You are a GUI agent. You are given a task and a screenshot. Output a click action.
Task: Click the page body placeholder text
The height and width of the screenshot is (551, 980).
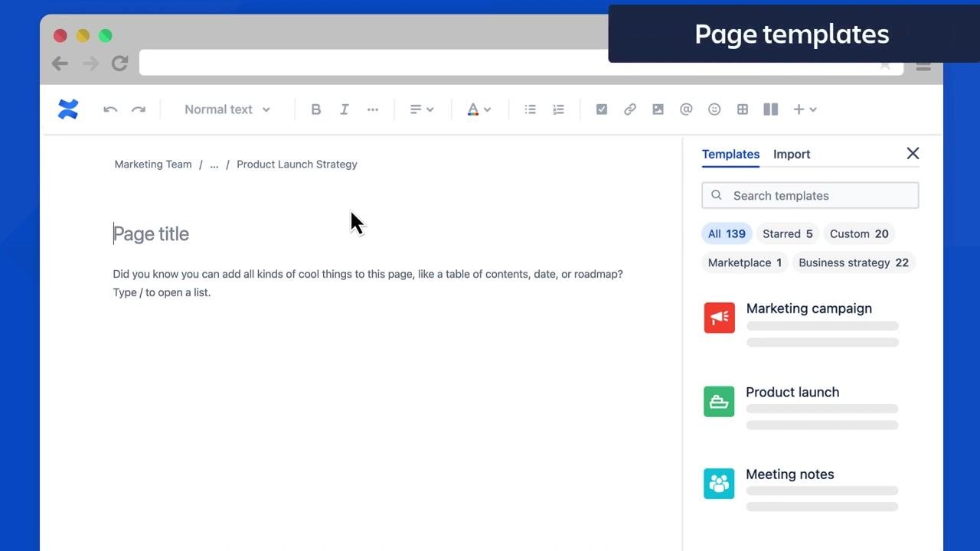click(367, 283)
